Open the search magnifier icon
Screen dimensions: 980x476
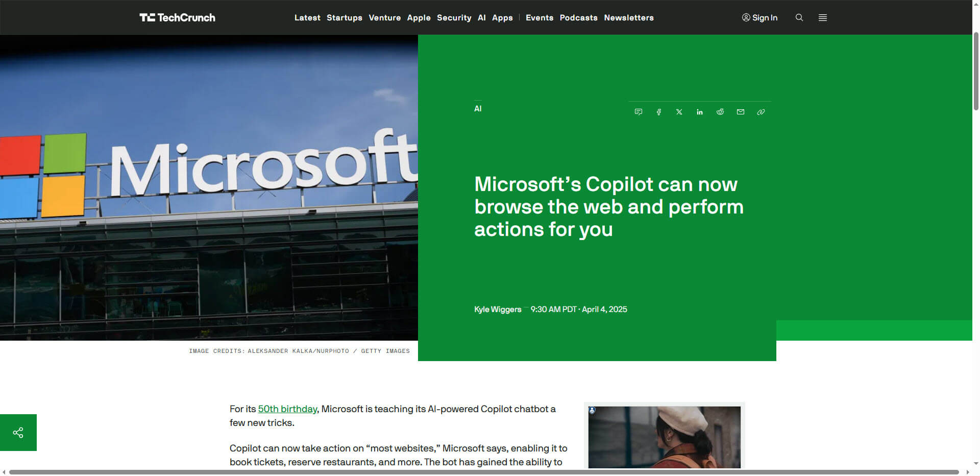pyautogui.click(x=799, y=17)
